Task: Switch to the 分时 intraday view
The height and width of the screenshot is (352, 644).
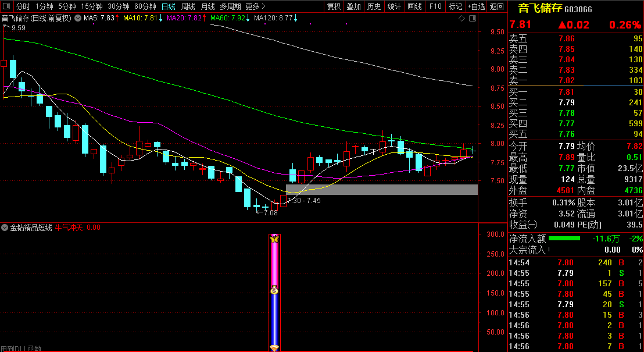Action: pyautogui.click(x=23, y=6)
